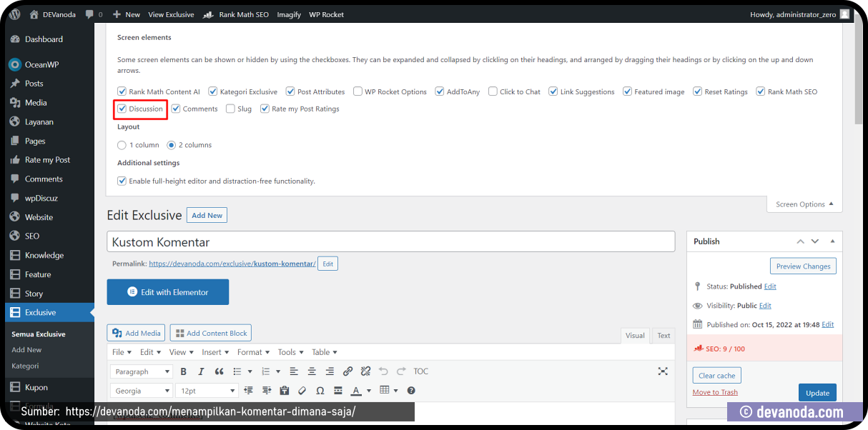The image size is (868, 430).
Task: Open text color picker arrow
Action: tap(369, 391)
